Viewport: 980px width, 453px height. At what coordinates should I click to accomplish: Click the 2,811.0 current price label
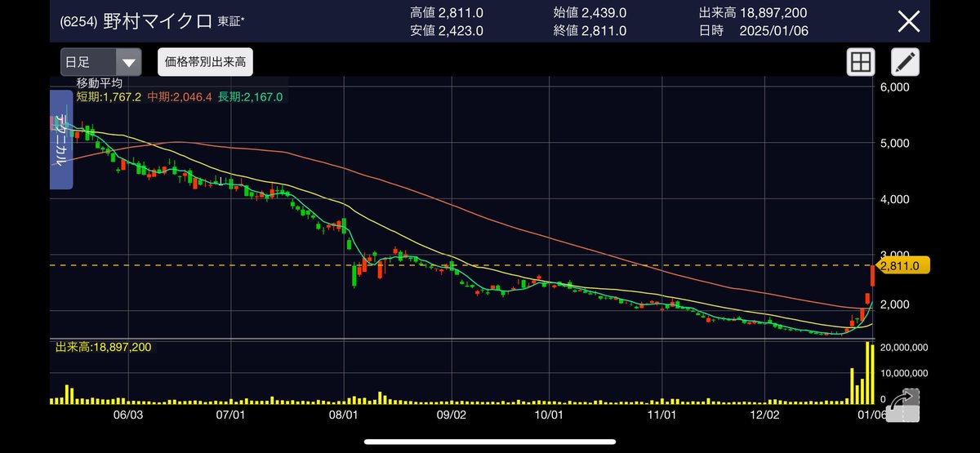tap(902, 265)
